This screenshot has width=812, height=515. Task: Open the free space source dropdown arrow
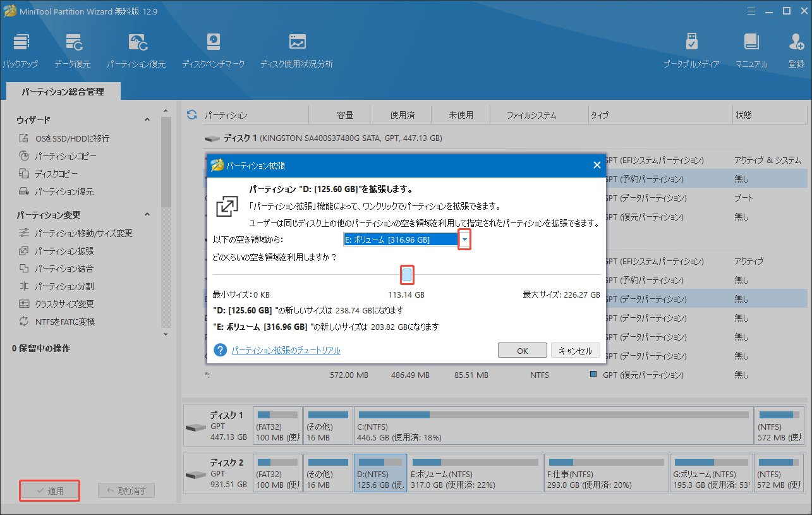pos(465,239)
